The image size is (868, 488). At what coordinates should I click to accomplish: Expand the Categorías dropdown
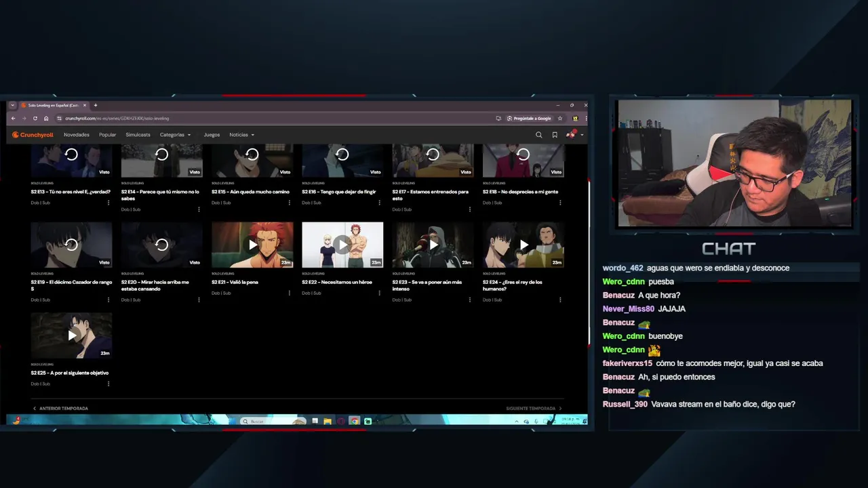point(176,135)
